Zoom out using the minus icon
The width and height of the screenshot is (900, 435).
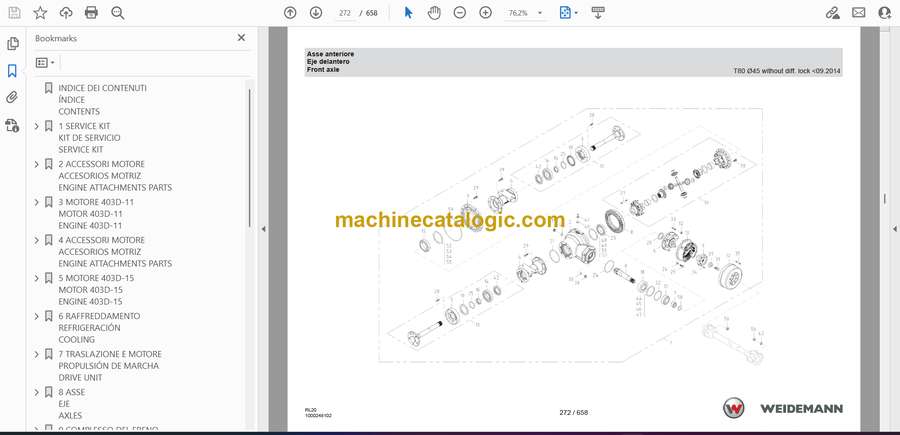460,13
